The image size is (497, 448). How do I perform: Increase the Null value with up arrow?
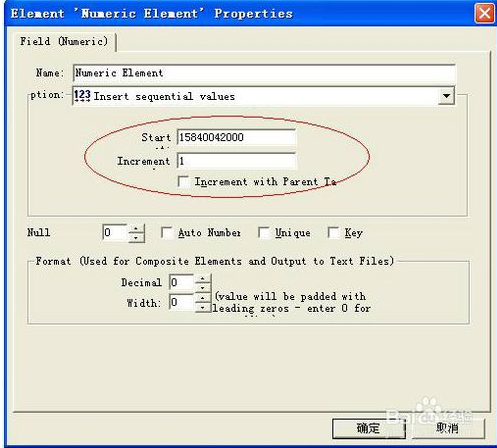tap(136, 228)
